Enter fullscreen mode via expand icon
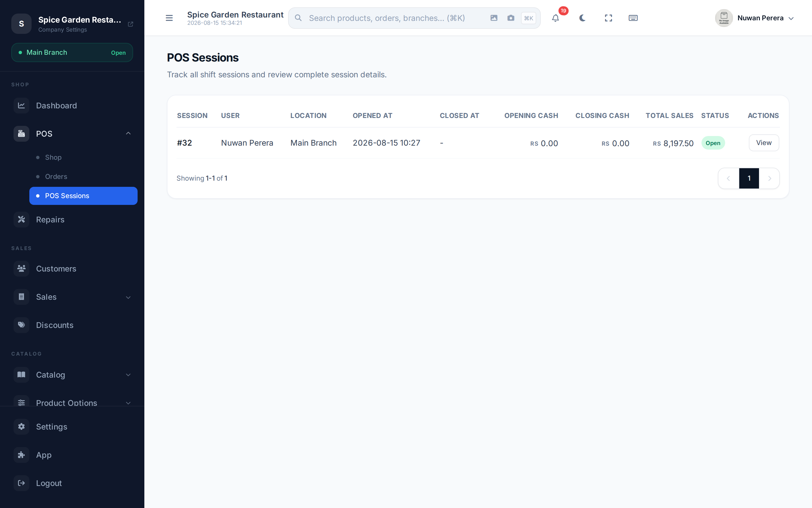 point(608,18)
